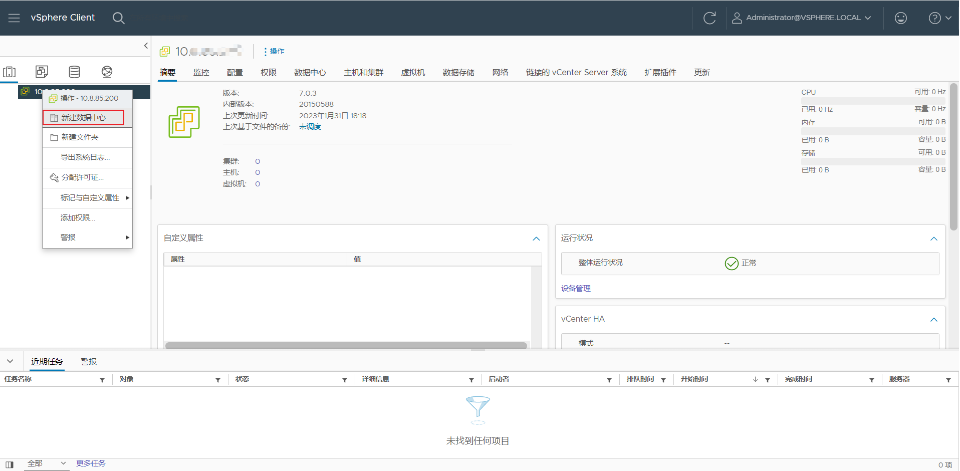Switch to VMs and Templates inventory view
The height and width of the screenshot is (471, 960).
[x=42, y=72]
